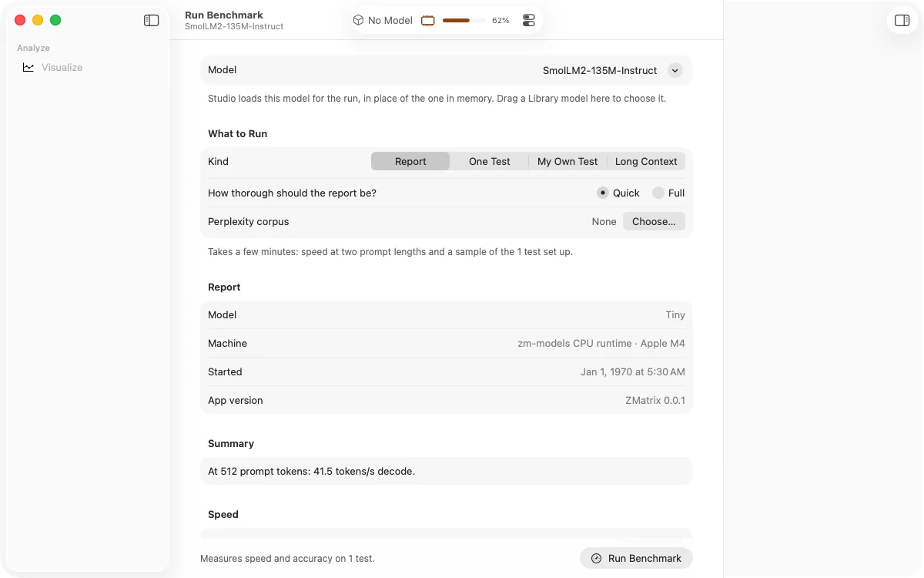Screen dimensions: 924x578
Task: Click the Perplexity corpus None value
Action: (x=604, y=222)
